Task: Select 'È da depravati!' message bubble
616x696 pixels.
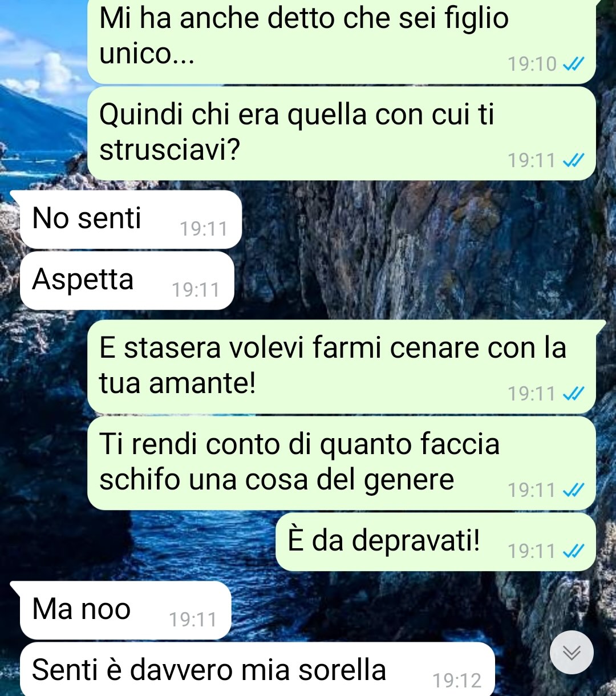Action: (x=436, y=542)
